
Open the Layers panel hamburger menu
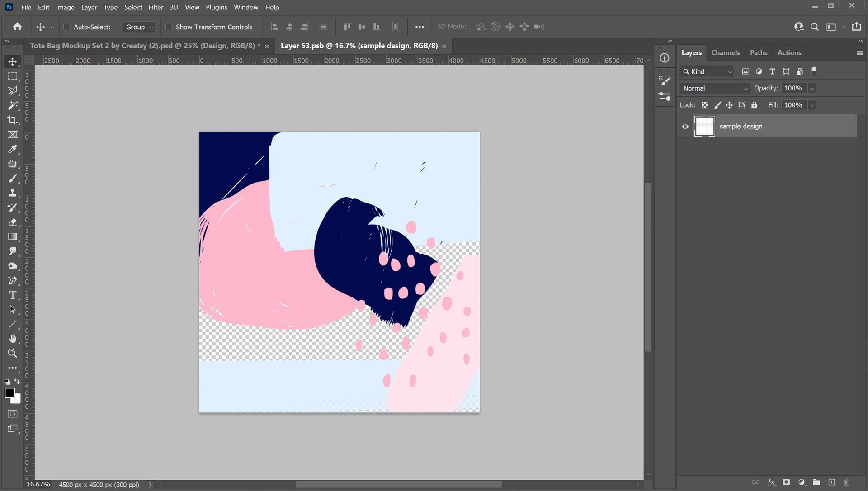pos(859,53)
